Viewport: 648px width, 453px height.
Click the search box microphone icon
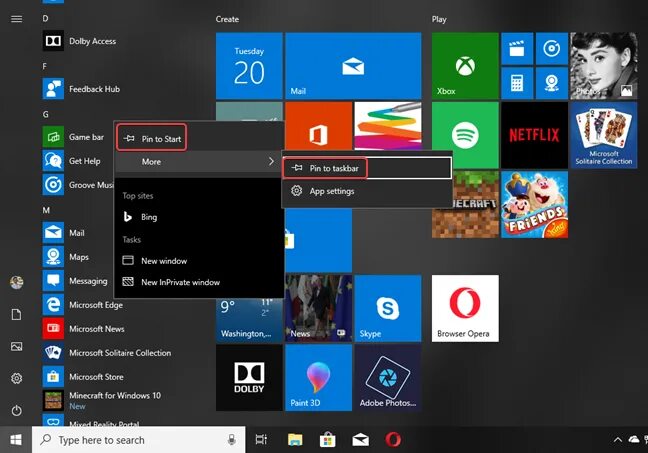[232, 440]
